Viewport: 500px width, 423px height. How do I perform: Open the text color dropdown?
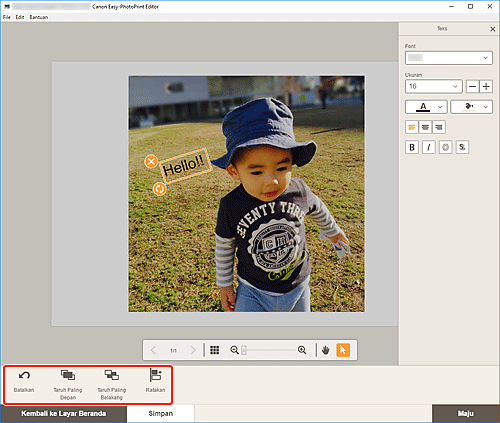coord(426,107)
